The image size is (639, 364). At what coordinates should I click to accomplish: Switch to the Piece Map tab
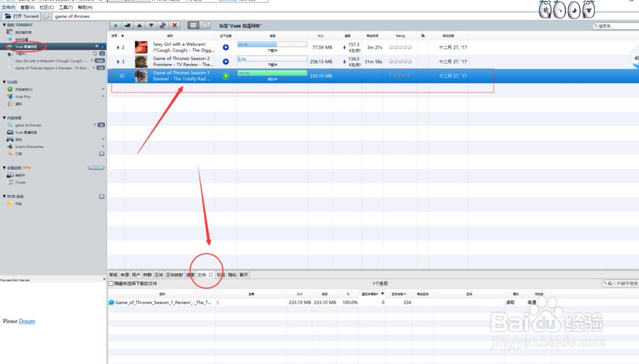[x=175, y=275]
